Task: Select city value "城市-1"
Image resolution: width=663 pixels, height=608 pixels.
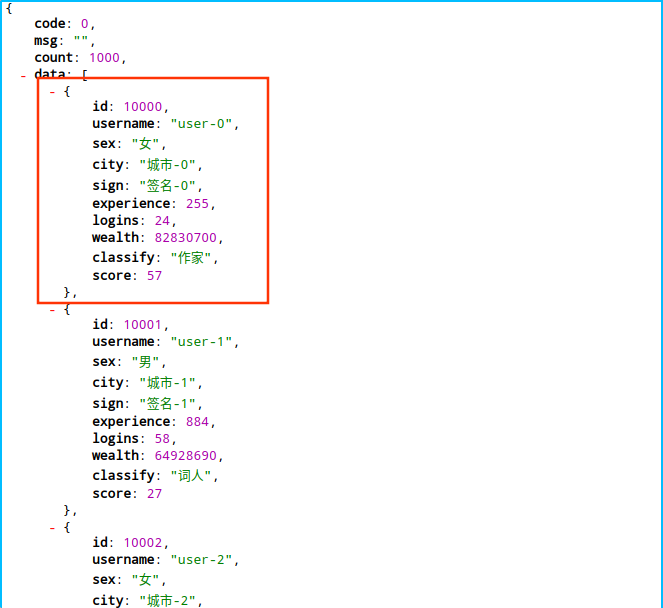Action: click(x=167, y=383)
